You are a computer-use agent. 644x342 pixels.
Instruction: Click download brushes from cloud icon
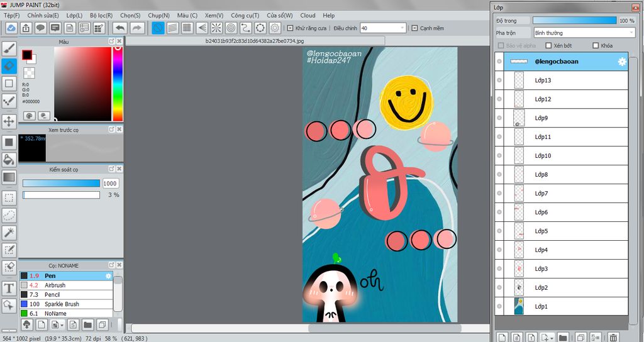point(26,325)
